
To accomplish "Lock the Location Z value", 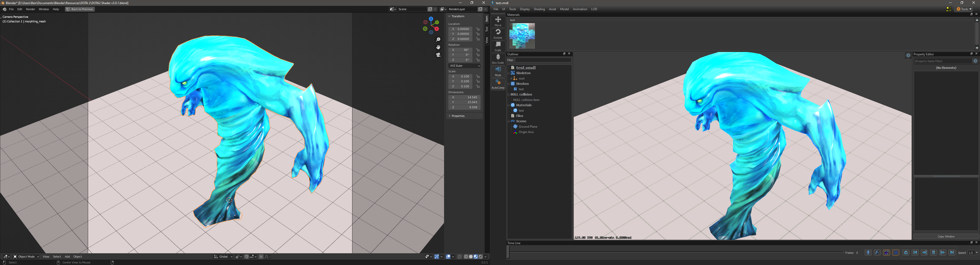I will (478, 39).
